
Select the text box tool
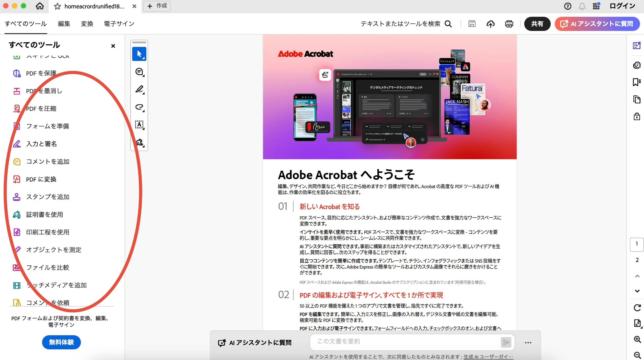pos(139,125)
